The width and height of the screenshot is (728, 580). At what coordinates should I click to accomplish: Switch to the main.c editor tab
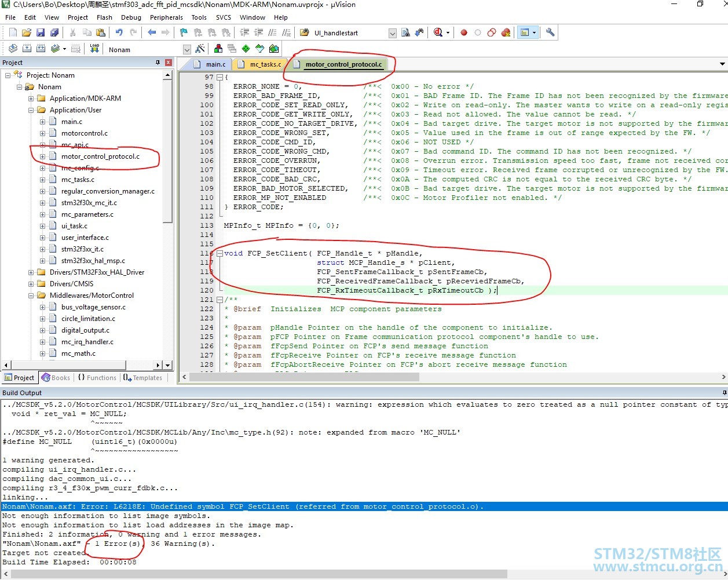point(210,64)
